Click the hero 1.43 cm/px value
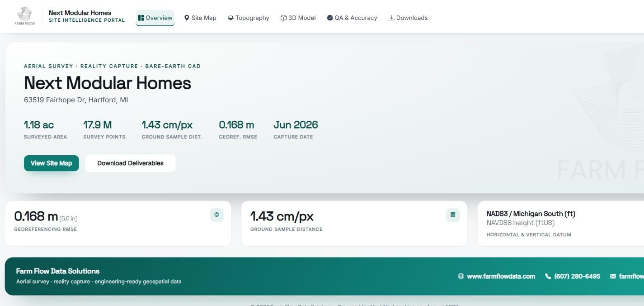 [167, 125]
